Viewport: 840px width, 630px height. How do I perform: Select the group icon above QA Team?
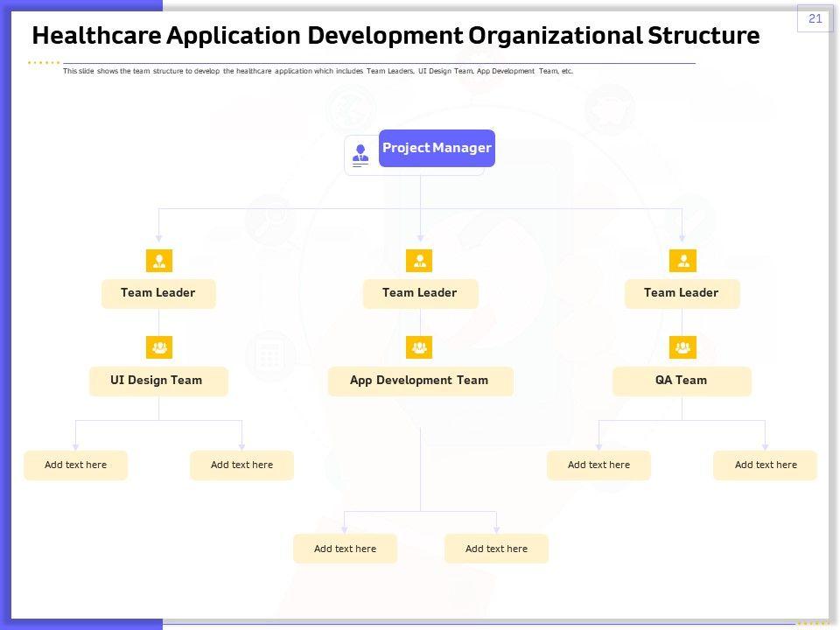[x=682, y=347]
